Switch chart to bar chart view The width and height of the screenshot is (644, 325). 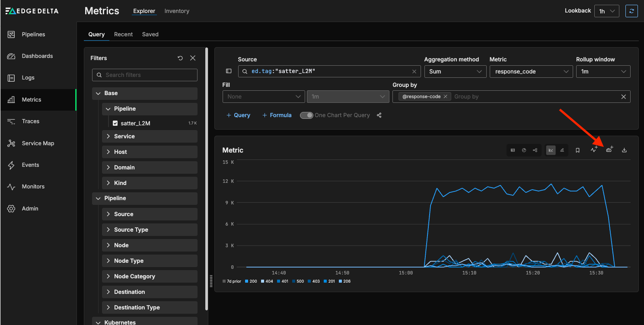click(x=562, y=150)
